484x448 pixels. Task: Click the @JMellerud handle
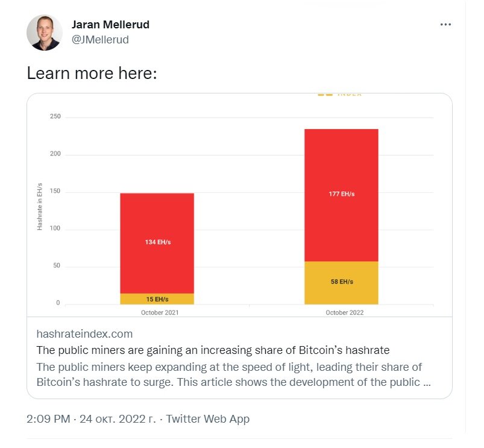click(x=100, y=40)
